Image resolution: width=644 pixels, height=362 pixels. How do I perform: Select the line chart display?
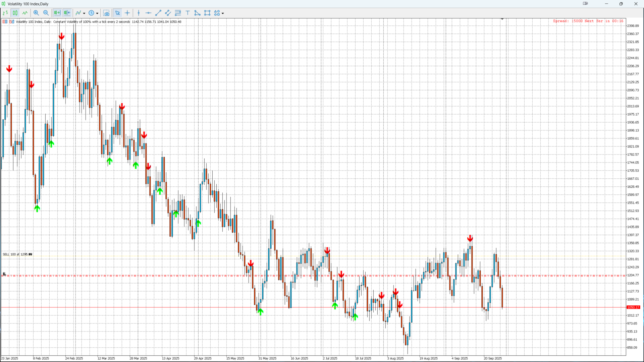(x=25, y=13)
